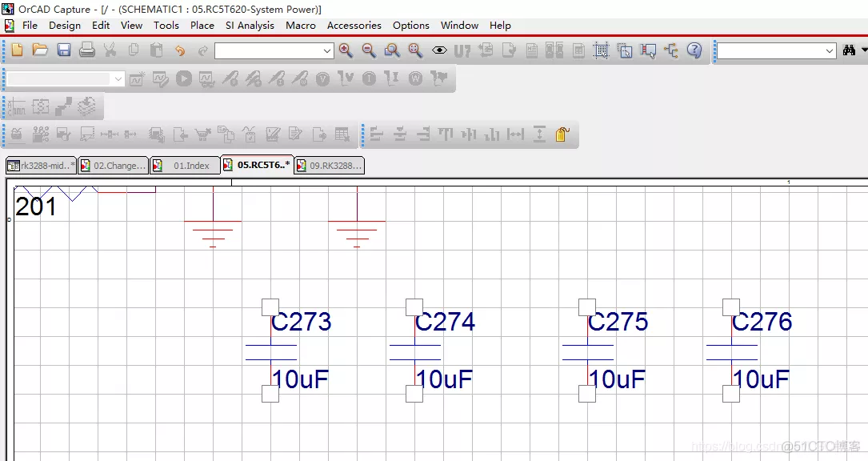This screenshot has width=868, height=461.
Task: Toggle snap to grid icon
Action: [601, 50]
